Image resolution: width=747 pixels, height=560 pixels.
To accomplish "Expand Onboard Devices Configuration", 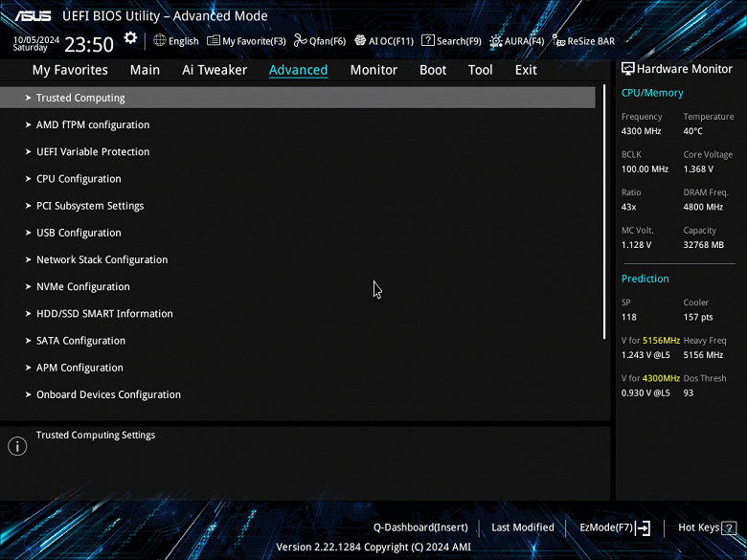I will [x=297, y=394].
